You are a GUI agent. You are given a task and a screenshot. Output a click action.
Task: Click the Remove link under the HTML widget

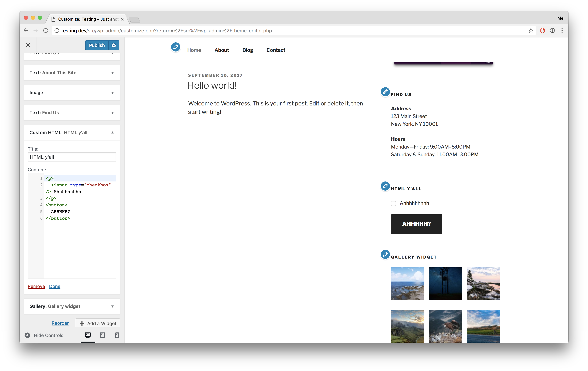pyautogui.click(x=36, y=286)
